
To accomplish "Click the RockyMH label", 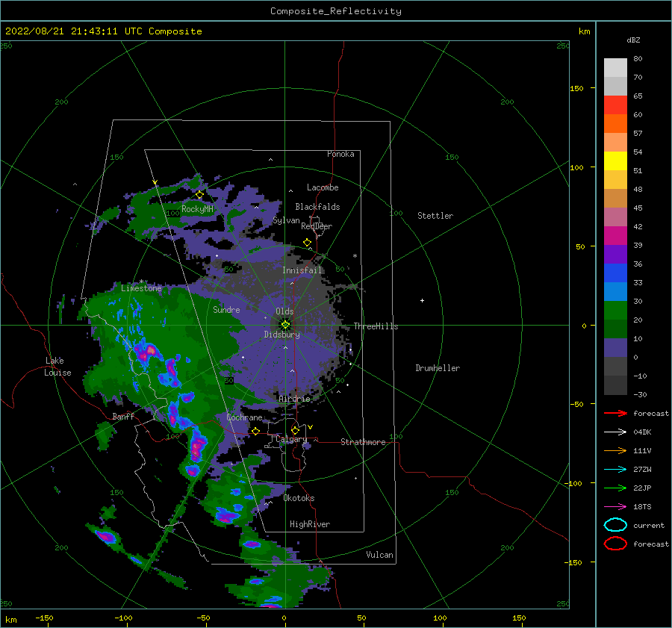I will tap(197, 209).
